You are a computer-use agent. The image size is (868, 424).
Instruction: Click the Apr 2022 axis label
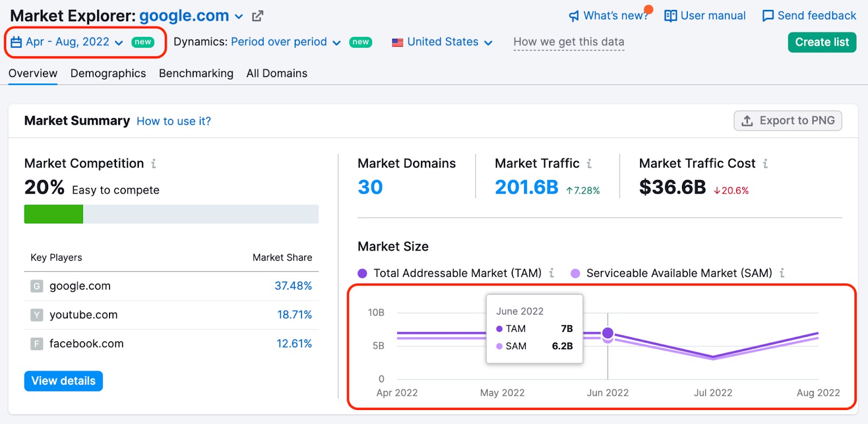pos(397,393)
